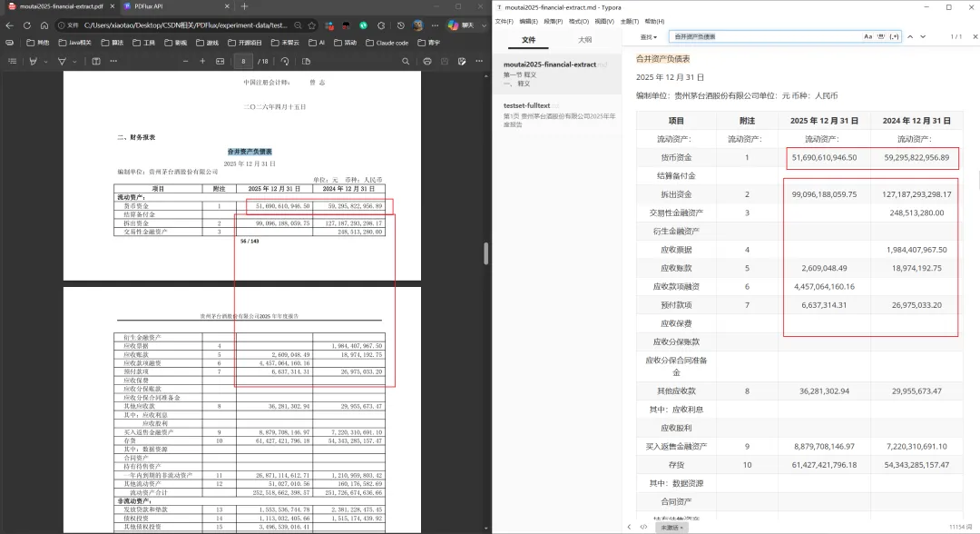This screenshot has height=534, width=980.
Task: Close moutai2025-financial-extract.pdf tab
Action: 113,6
